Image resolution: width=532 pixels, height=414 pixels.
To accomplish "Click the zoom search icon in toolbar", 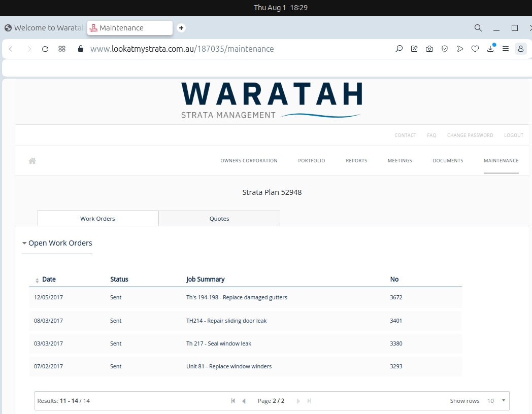I will tap(399, 49).
